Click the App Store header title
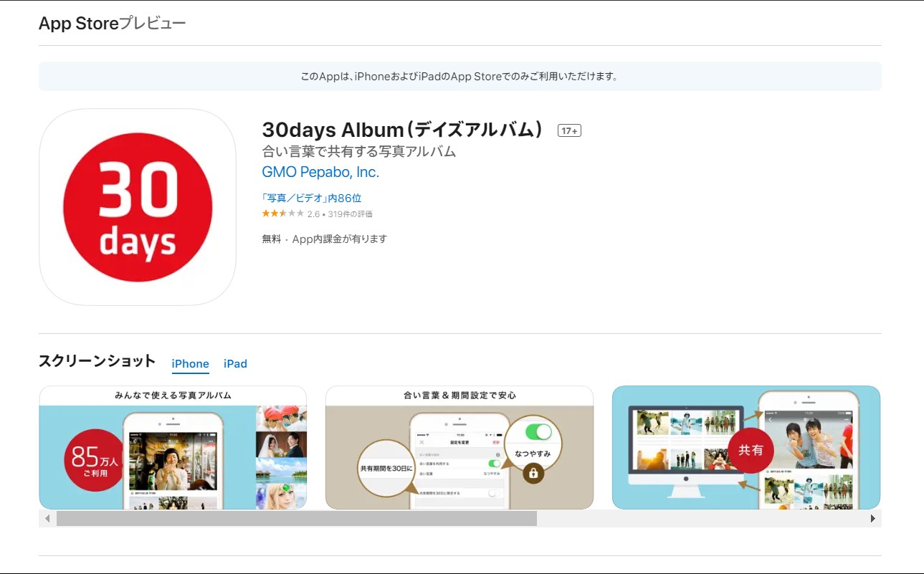 point(78,24)
